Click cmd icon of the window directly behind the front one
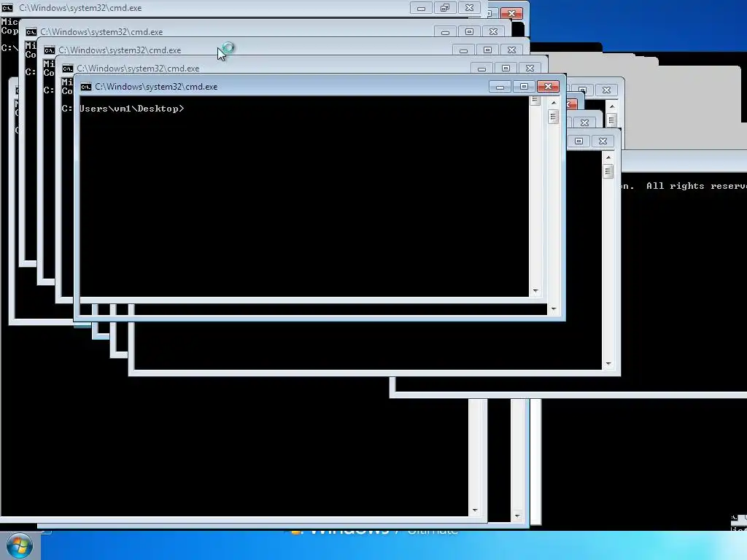Image resolution: width=747 pixels, height=560 pixels. tap(68, 69)
